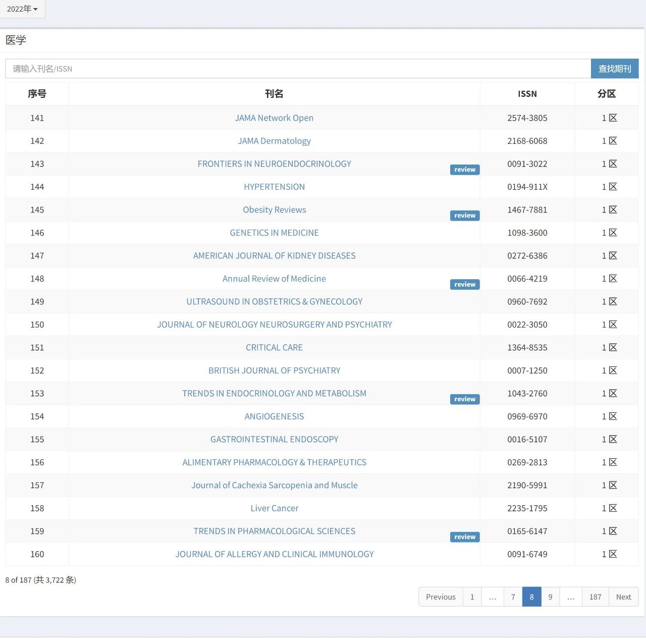The height and width of the screenshot is (644, 646).
Task: Select ISSN 2190-5991 cell
Action: 527,486
